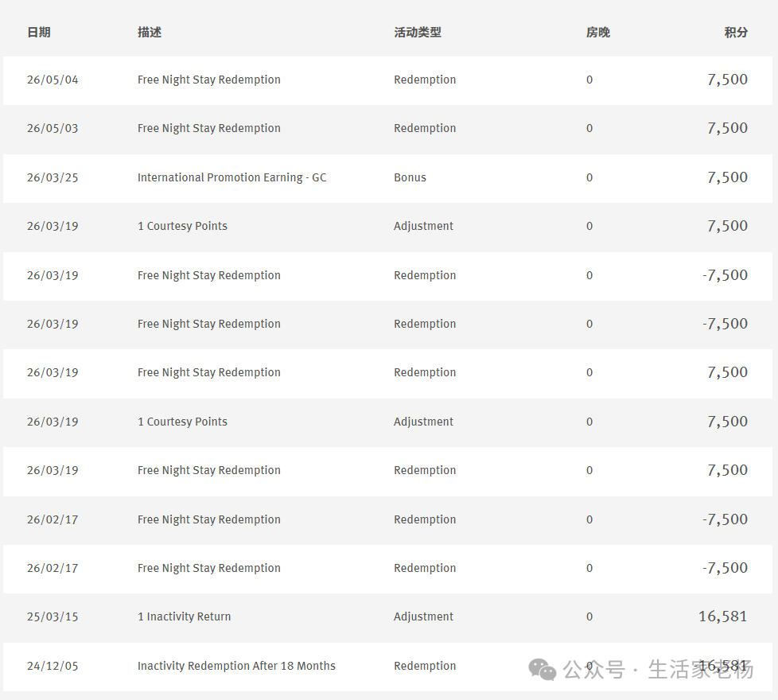Select the date 26/03/25
Image resolution: width=778 pixels, height=700 pixels.
[x=53, y=177]
